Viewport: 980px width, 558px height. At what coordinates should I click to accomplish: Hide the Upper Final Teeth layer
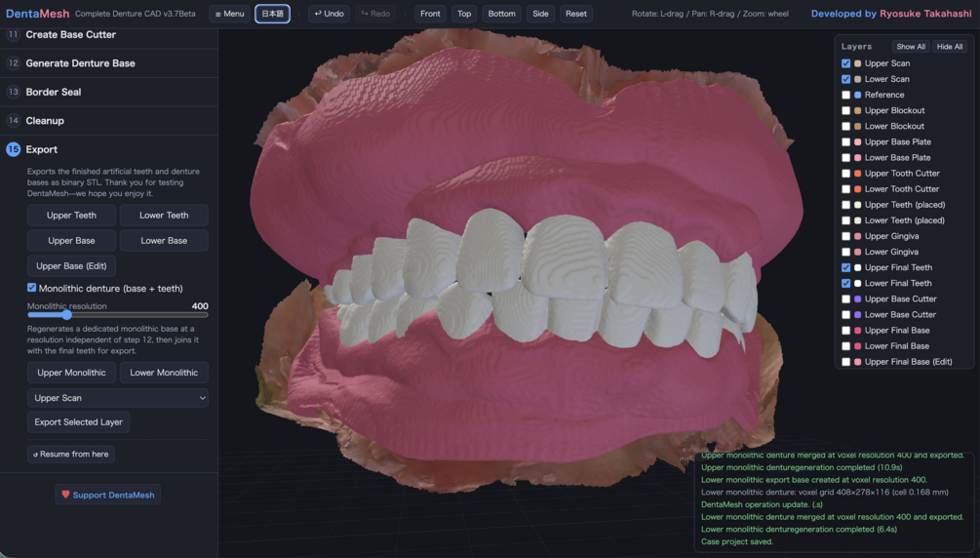click(845, 267)
